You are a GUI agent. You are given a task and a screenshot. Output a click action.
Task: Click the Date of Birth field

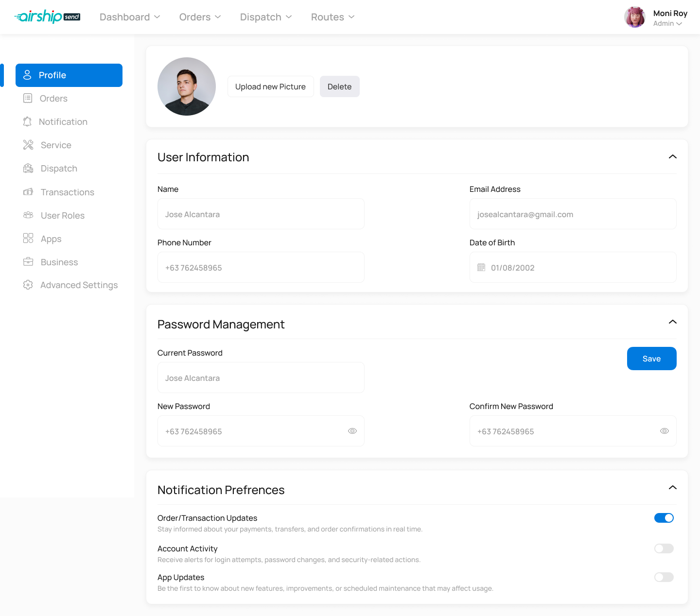[573, 267]
